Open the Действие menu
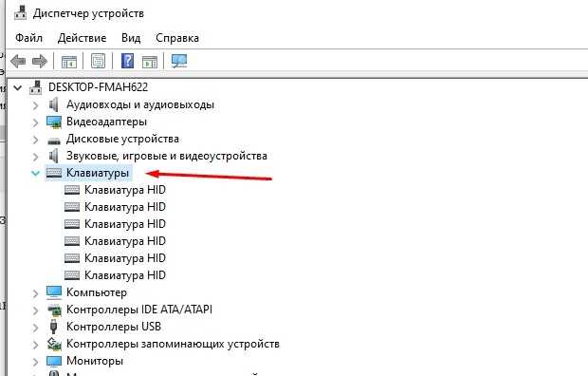The height and width of the screenshot is (376, 588). (x=83, y=38)
